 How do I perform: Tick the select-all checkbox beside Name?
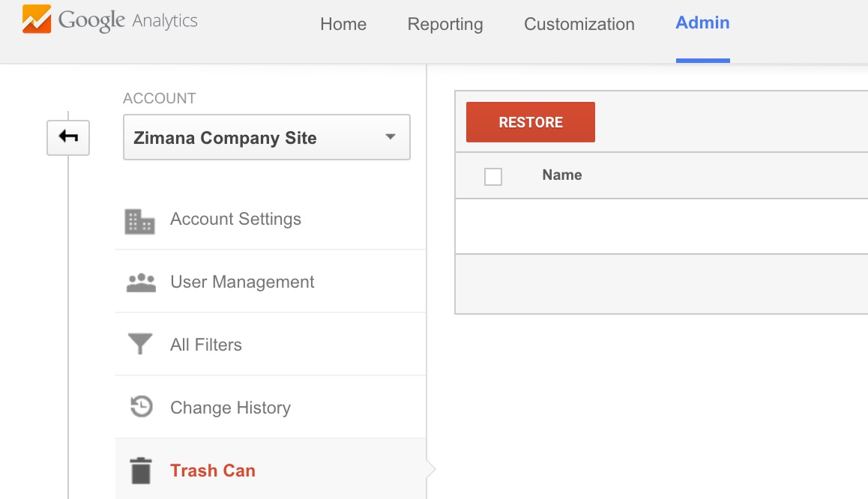pyautogui.click(x=493, y=177)
